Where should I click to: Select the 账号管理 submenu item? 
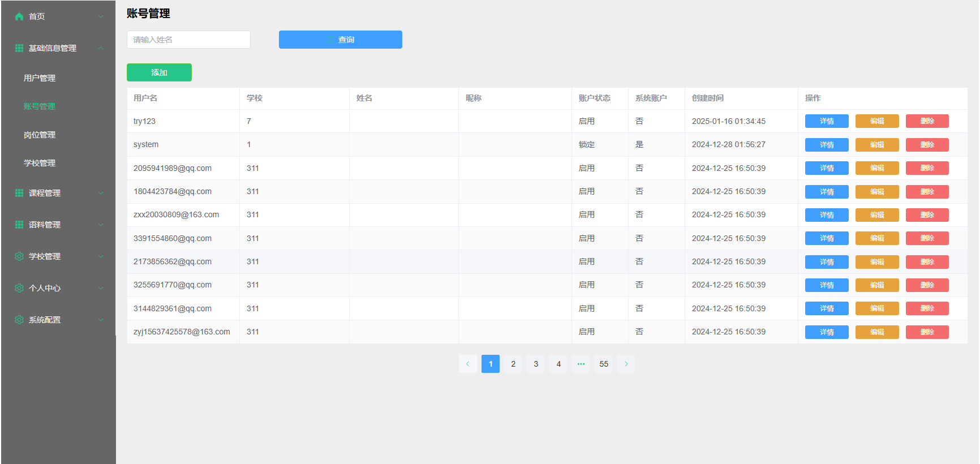[x=40, y=106]
